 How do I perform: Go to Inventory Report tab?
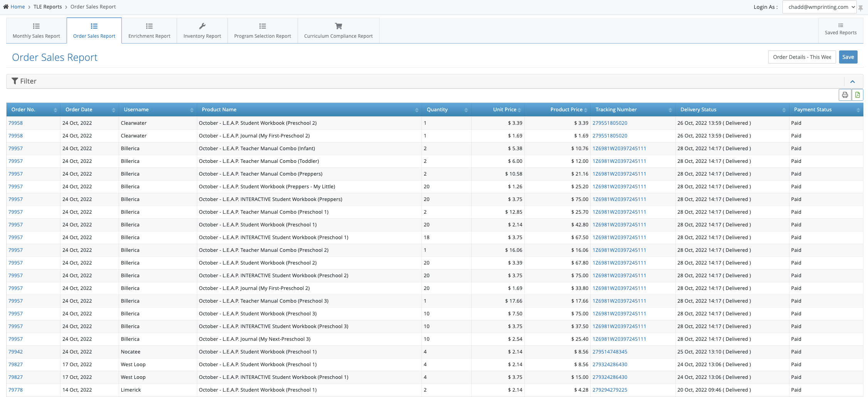click(202, 30)
